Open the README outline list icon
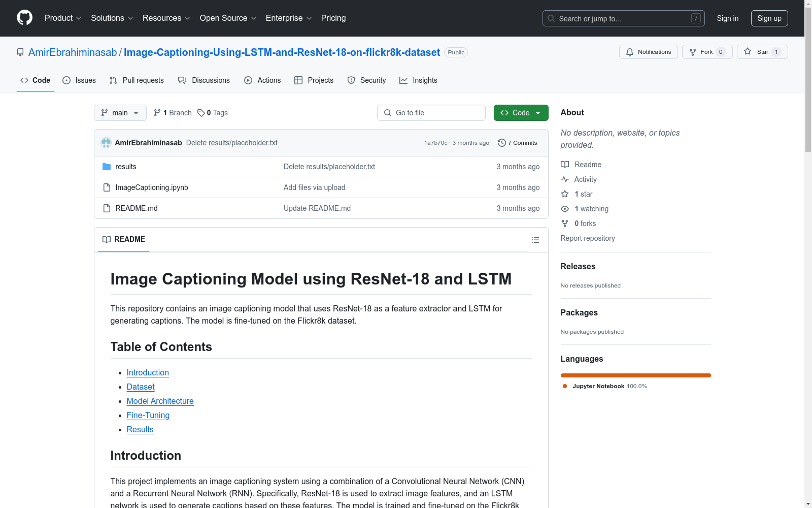This screenshot has height=508, width=812. pos(535,240)
